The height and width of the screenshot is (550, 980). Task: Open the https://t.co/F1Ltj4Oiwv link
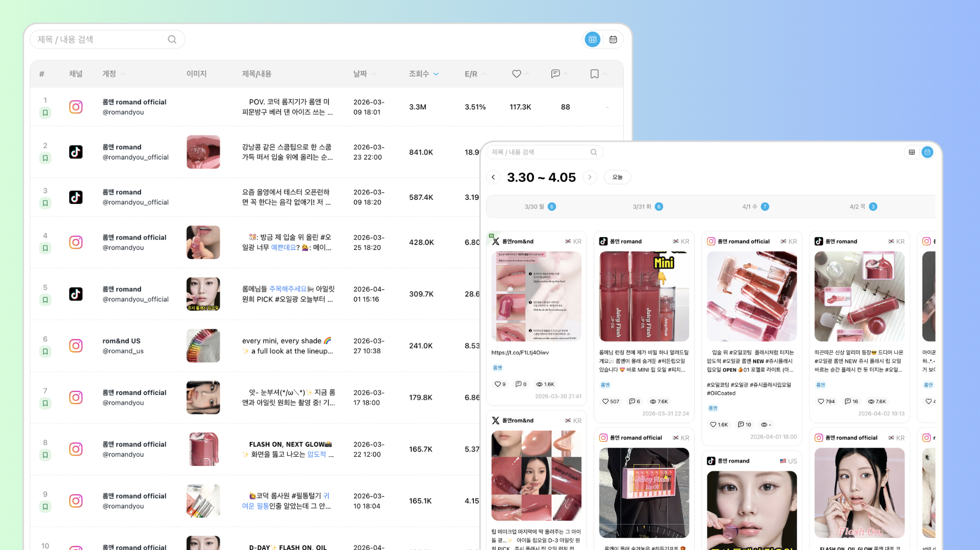[x=520, y=353]
